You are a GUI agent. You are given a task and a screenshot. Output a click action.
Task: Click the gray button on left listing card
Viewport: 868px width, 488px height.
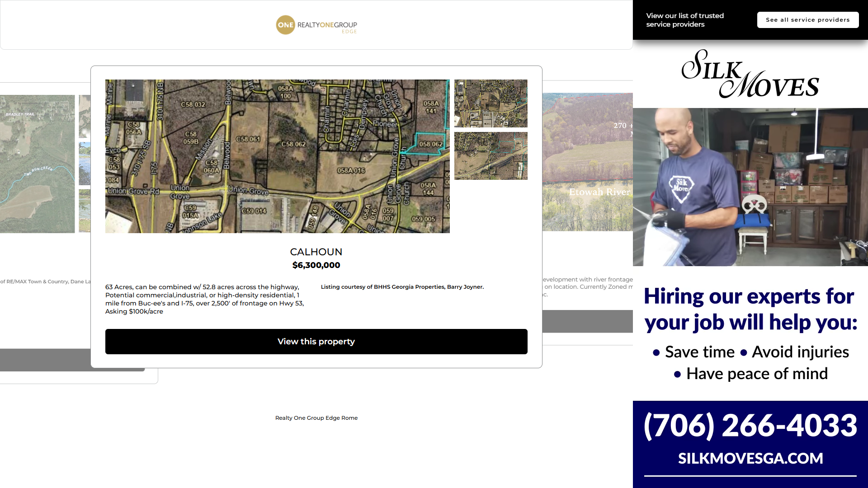[x=45, y=360]
